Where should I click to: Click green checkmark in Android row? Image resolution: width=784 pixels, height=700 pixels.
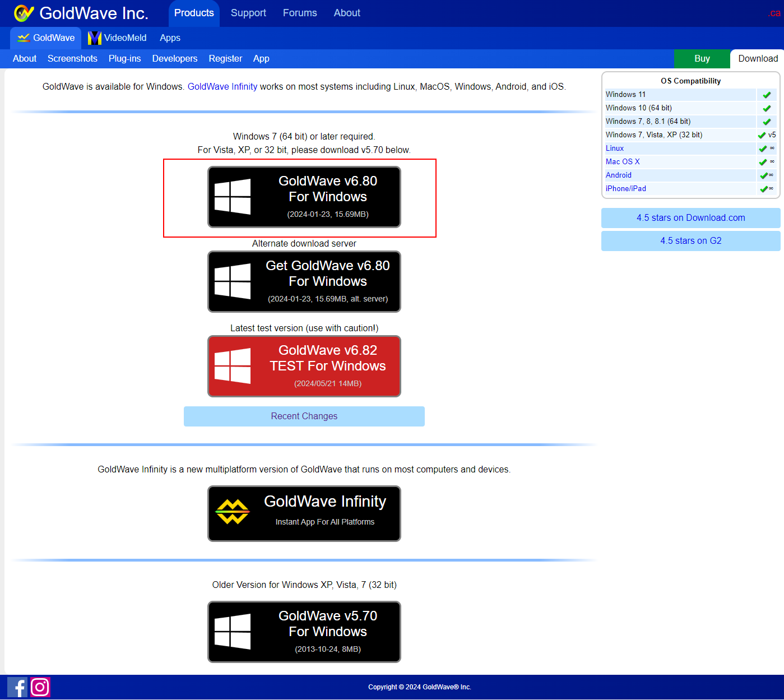point(763,175)
